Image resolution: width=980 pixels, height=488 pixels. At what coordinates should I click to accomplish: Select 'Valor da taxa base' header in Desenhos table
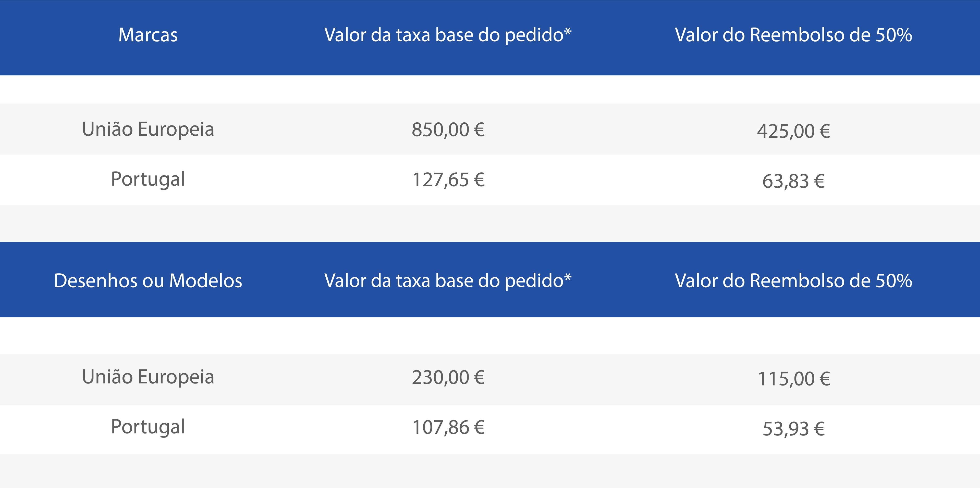(x=444, y=281)
